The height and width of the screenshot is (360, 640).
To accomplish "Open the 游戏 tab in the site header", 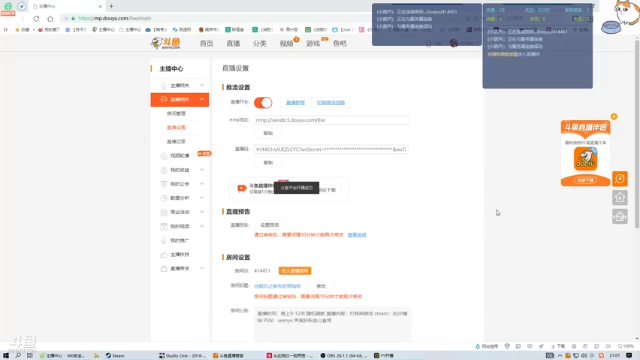I will point(313,43).
